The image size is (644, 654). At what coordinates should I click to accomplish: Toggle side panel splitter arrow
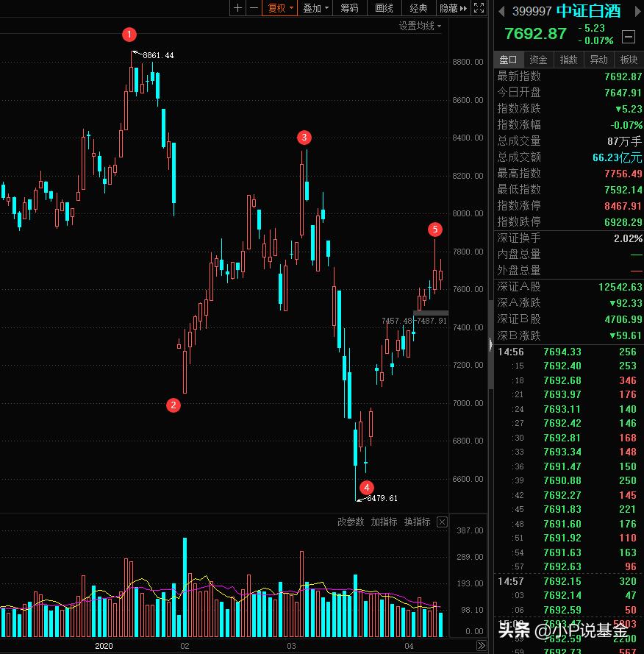coord(490,345)
